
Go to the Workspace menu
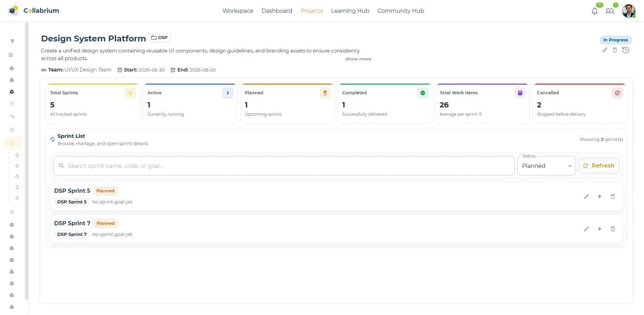tap(238, 11)
